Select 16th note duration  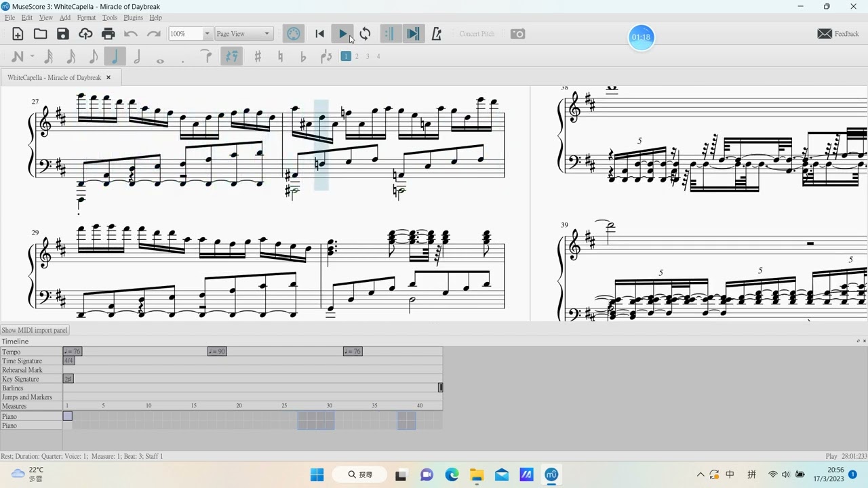(x=71, y=57)
